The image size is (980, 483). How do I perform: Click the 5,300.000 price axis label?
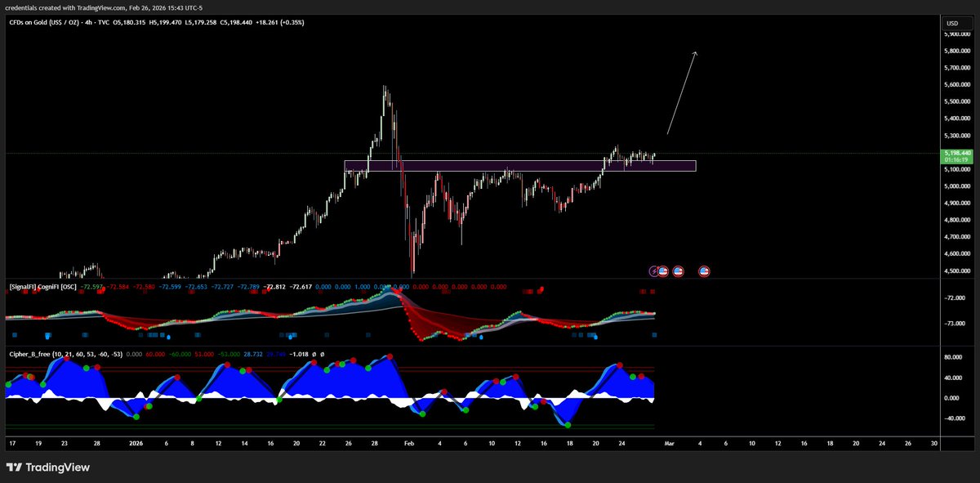pos(958,136)
